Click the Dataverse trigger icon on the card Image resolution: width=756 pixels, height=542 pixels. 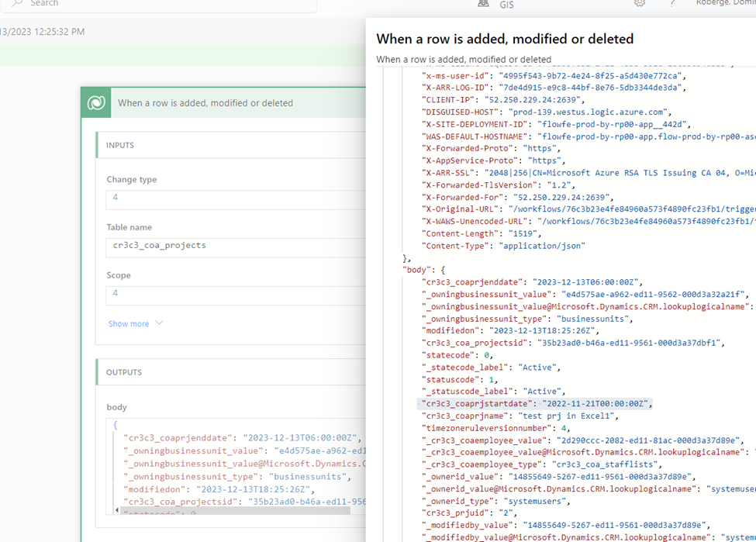(x=96, y=102)
